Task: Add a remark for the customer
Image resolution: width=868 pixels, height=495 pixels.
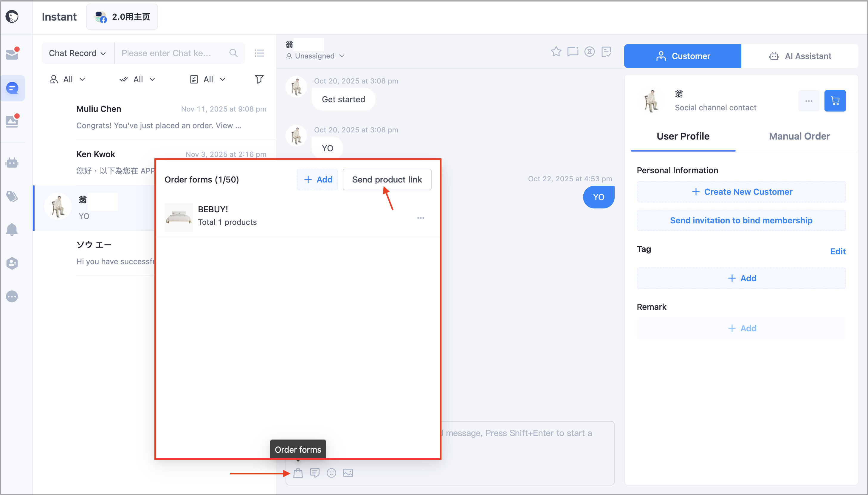Action: 741,328
